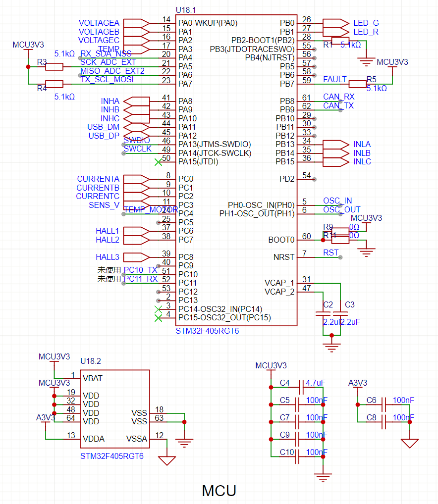Click the SWCLK net label
Image resolution: width=438 pixels, height=504 pixels.
pyautogui.click(x=138, y=149)
